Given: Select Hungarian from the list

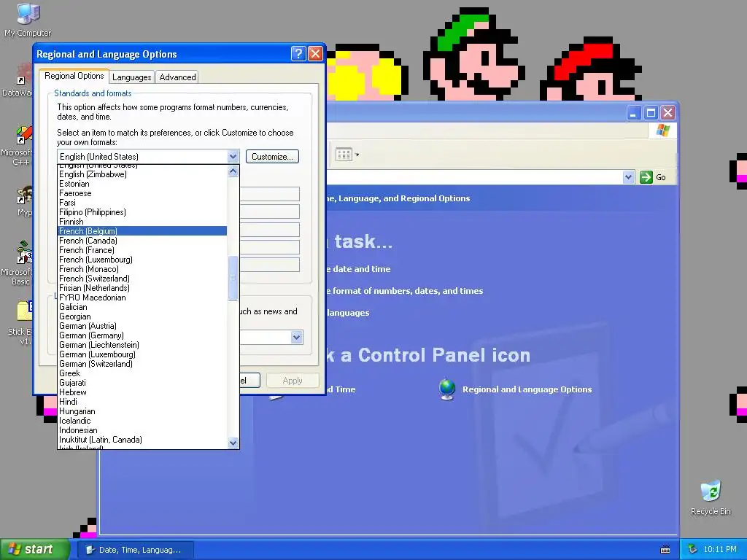Looking at the screenshot, I should pos(142,411).
